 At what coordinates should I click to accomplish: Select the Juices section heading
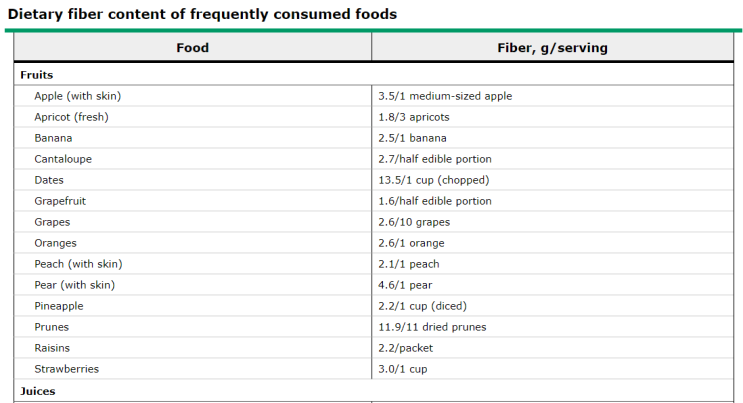pos(37,391)
